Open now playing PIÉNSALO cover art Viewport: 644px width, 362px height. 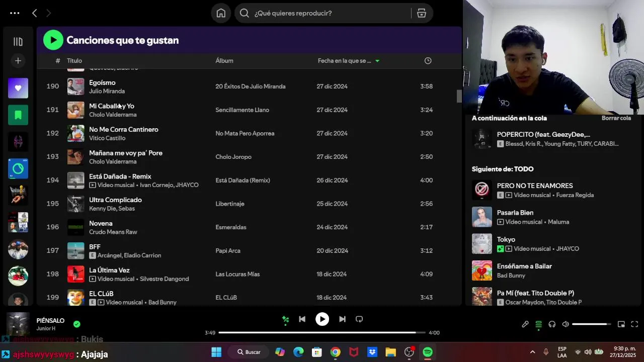coord(18,324)
